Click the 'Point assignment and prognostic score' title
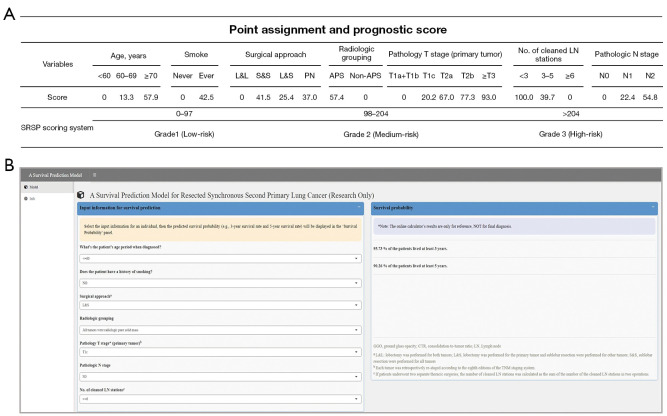The width and height of the screenshot is (667, 416). 338,30
